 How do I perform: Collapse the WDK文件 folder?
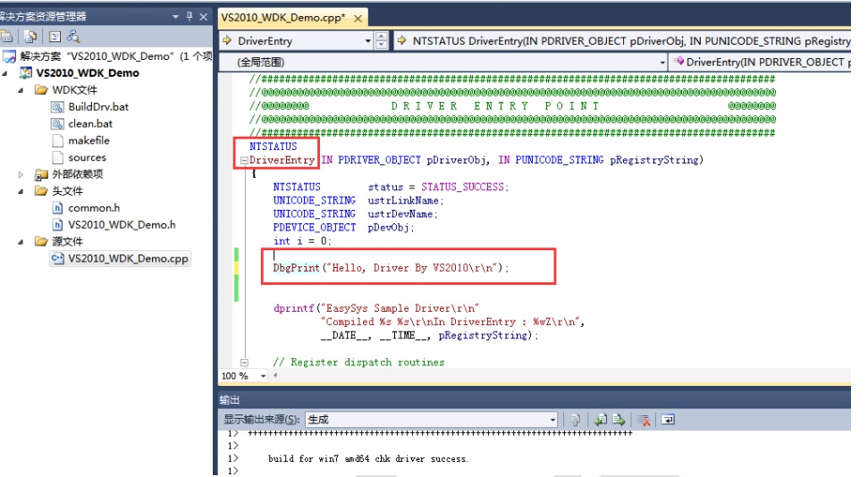(x=21, y=89)
